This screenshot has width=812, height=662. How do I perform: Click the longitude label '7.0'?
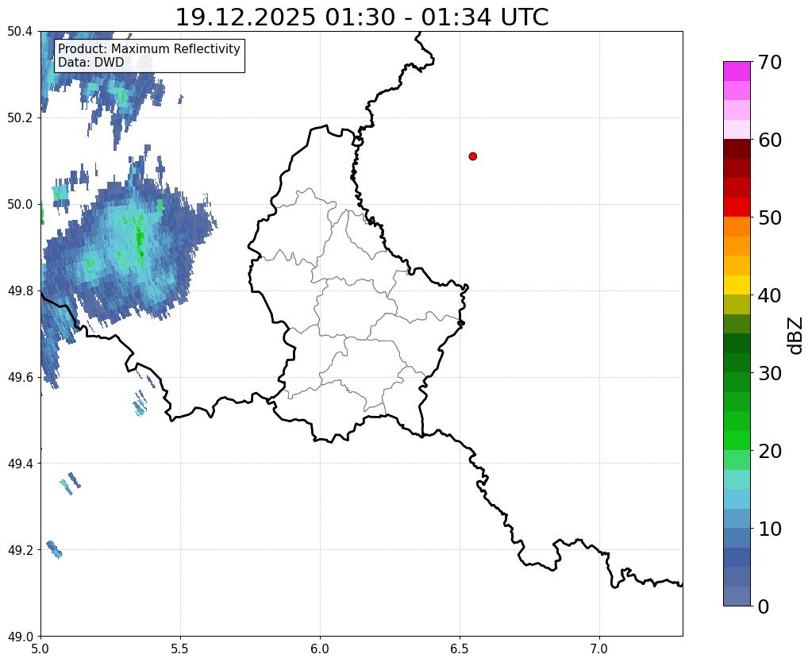click(x=599, y=649)
